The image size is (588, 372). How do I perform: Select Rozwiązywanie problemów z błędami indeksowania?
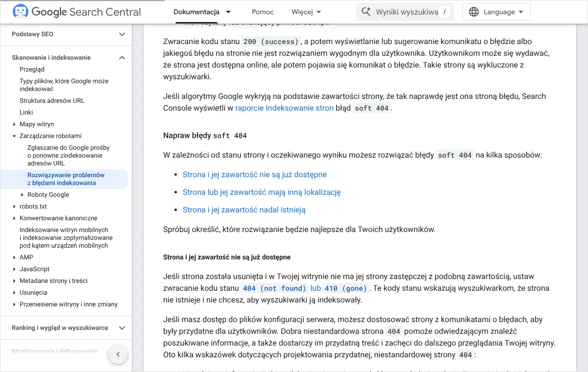[66, 179]
